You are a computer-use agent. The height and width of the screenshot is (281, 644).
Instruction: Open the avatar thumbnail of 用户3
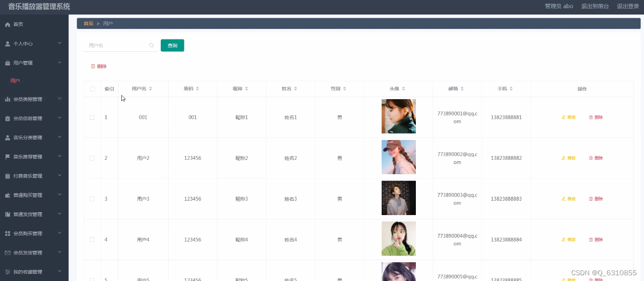(399, 198)
